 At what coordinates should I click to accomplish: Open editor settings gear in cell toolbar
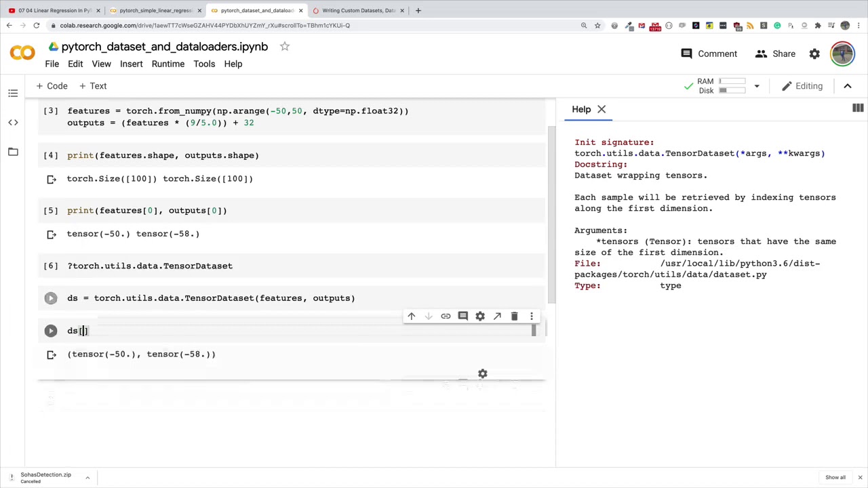click(x=480, y=316)
